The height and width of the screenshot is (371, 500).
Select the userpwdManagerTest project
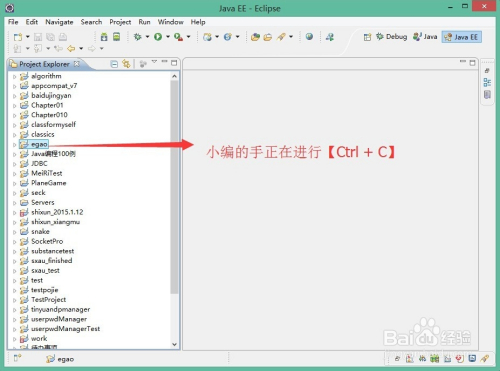point(65,329)
